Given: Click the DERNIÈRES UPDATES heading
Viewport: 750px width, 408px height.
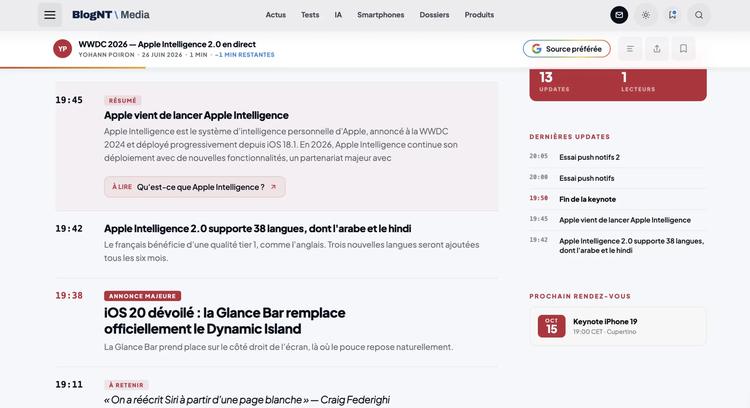Looking at the screenshot, I should point(570,137).
